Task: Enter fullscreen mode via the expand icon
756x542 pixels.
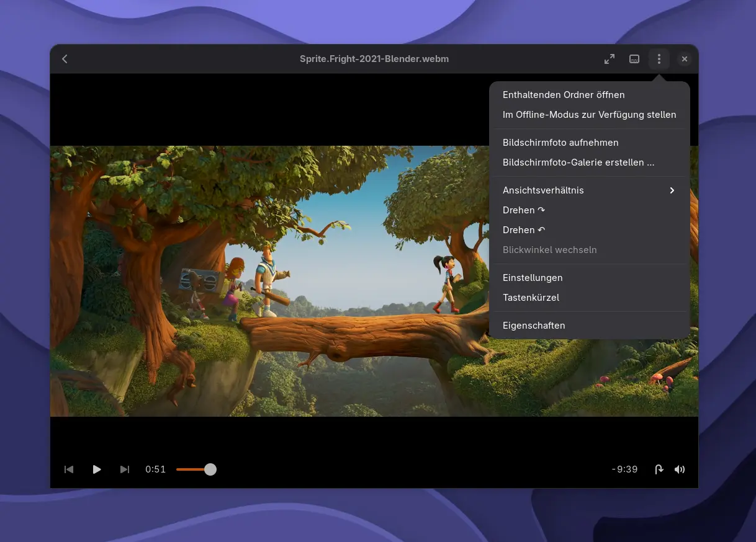Action: (610, 59)
